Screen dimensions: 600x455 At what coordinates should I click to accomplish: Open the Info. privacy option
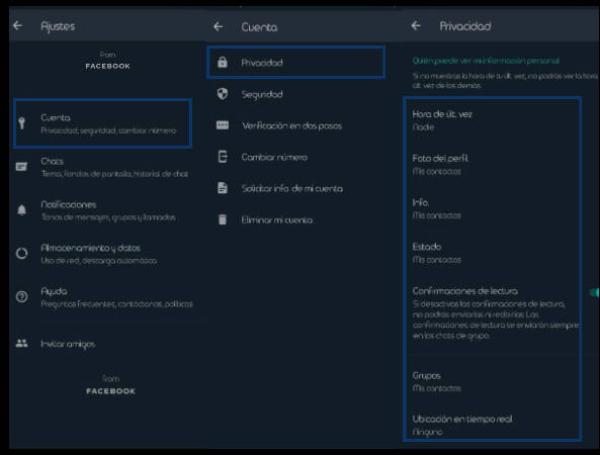tap(492, 209)
